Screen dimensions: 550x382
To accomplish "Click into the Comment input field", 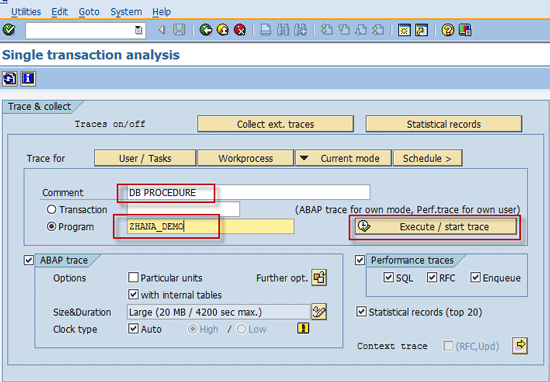I will coord(248,192).
